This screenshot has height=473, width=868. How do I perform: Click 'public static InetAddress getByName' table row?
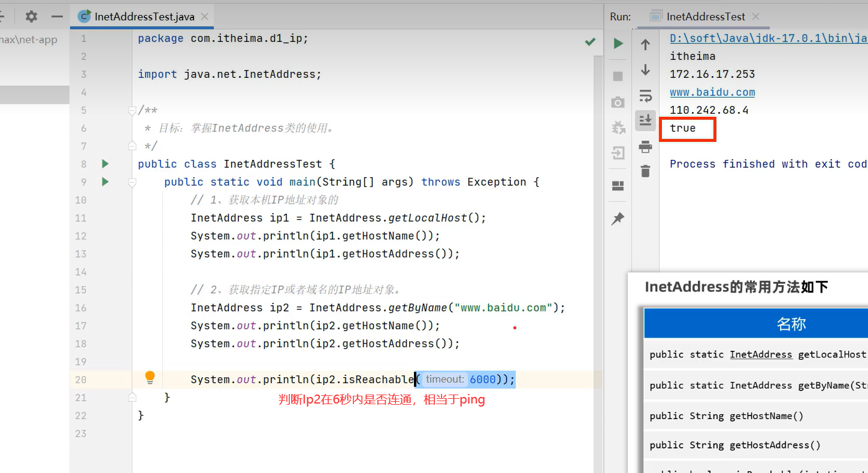pyautogui.click(x=756, y=385)
